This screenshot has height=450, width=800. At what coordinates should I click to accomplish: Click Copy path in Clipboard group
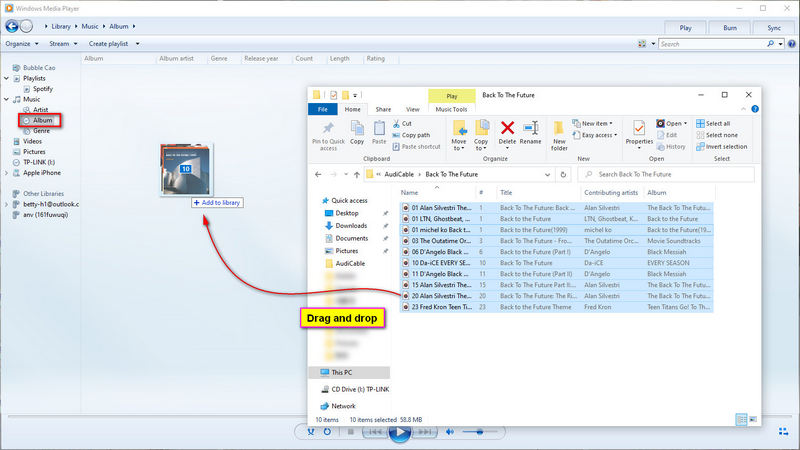(x=411, y=135)
